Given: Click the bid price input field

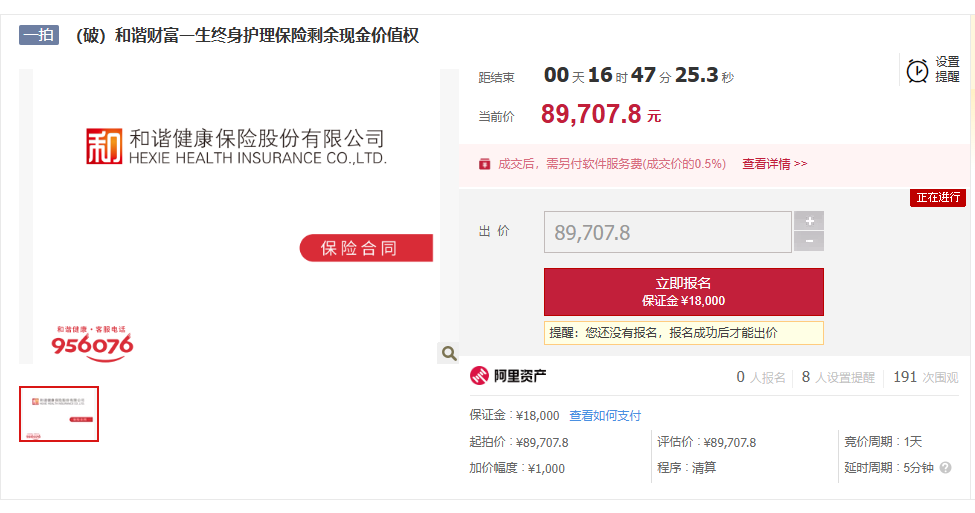Looking at the screenshot, I should [x=668, y=232].
